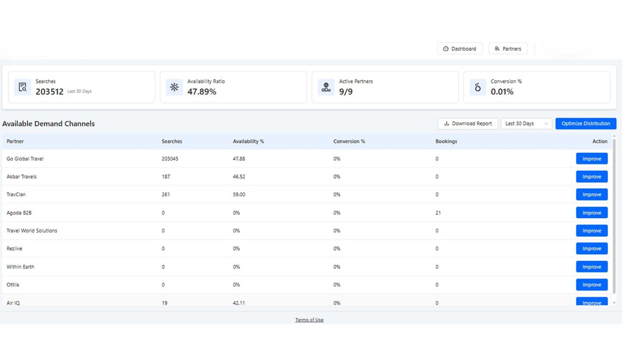
Task: Click the Partner column header
Action: tap(15, 141)
